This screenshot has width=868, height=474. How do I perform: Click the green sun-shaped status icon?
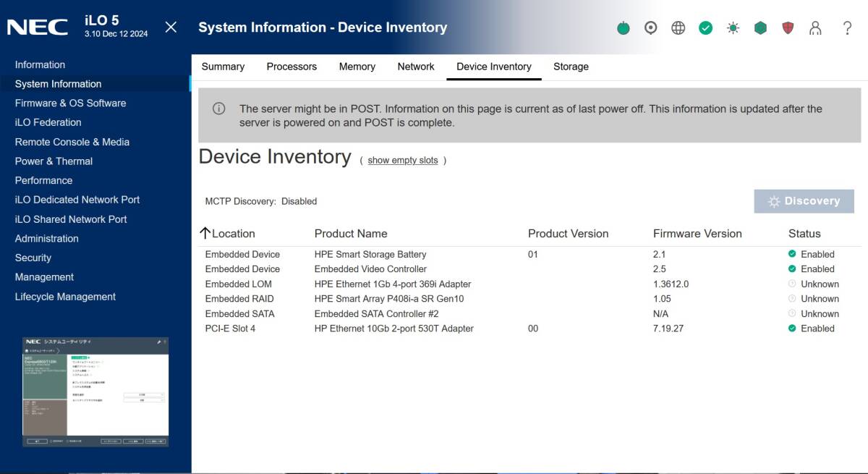pyautogui.click(x=733, y=28)
